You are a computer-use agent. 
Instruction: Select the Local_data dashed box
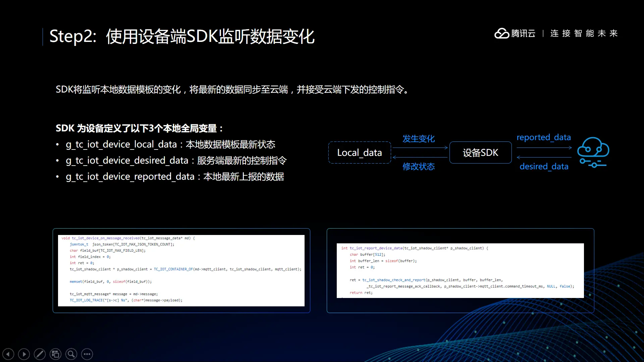(360, 153)
